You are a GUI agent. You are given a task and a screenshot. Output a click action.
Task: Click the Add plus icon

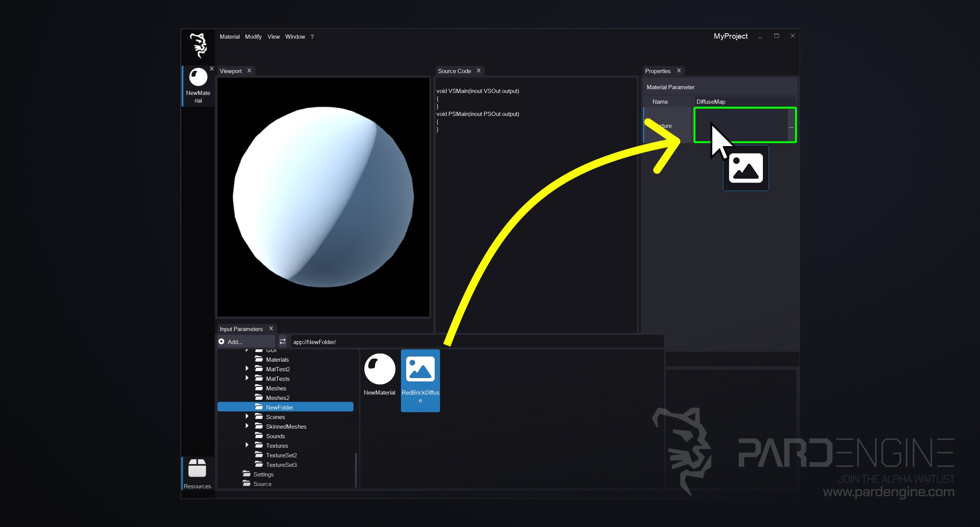point(221,341)
